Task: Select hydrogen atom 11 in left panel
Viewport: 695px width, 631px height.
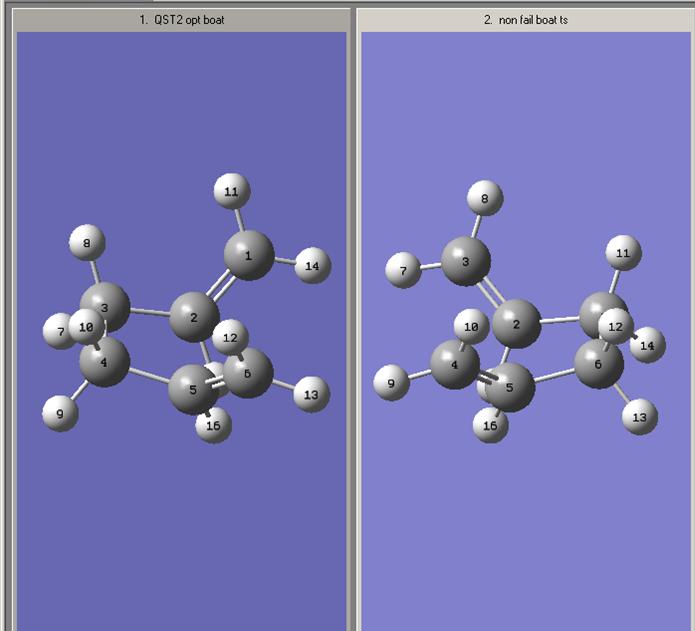Action: tap(232, 191)
